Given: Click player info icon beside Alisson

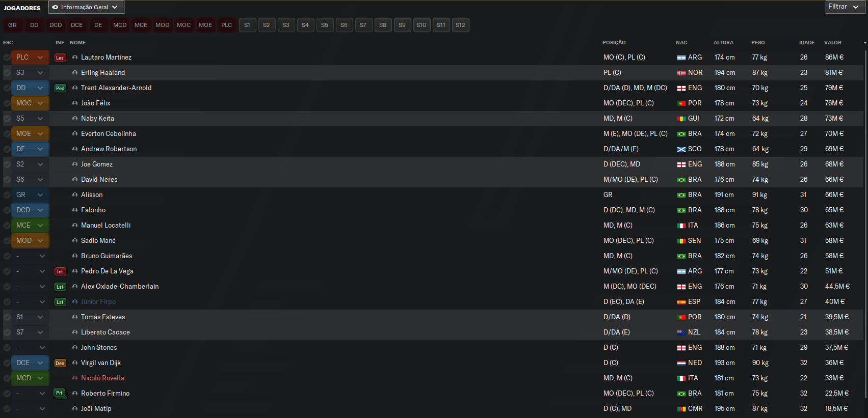Looking at the screenshot, I should click(75, 195).
